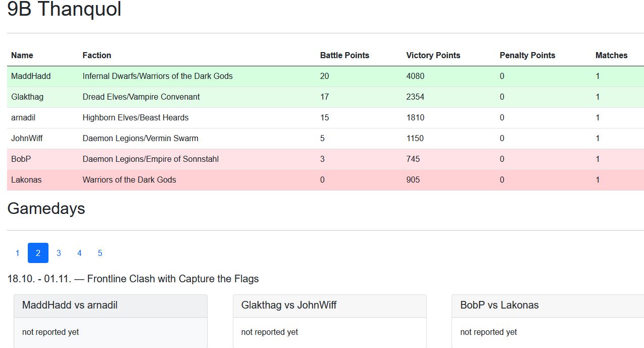Click the Penalty Points column header
Viewport: 644px width, 348px height.
[527, 55]
